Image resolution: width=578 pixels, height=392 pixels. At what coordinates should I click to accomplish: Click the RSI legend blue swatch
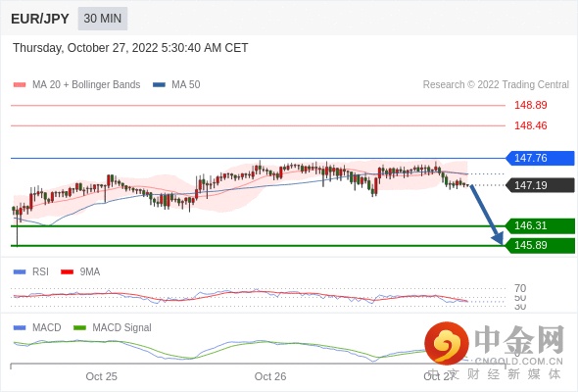20,272
